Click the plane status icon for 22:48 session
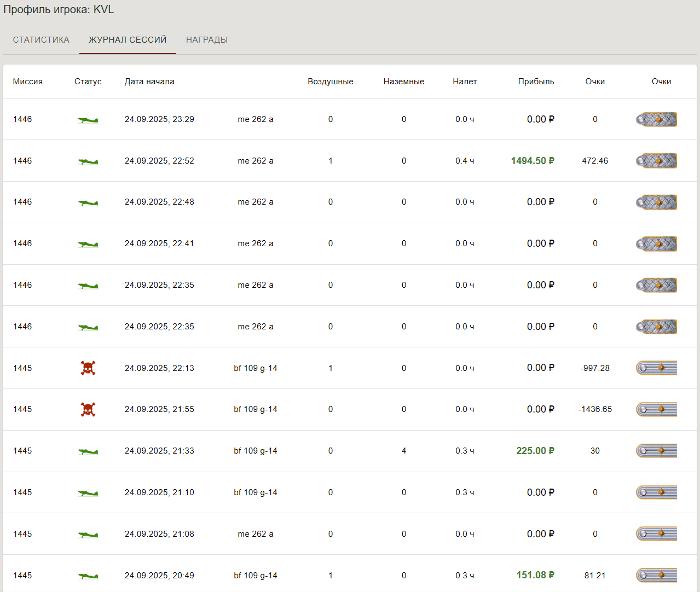 click(x=88, y=202)
